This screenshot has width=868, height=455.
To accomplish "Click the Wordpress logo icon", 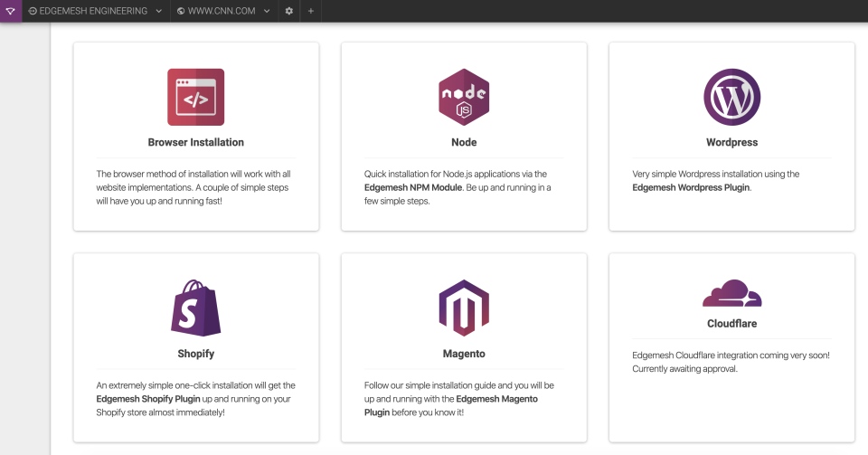I will click(x=731, y=97).
